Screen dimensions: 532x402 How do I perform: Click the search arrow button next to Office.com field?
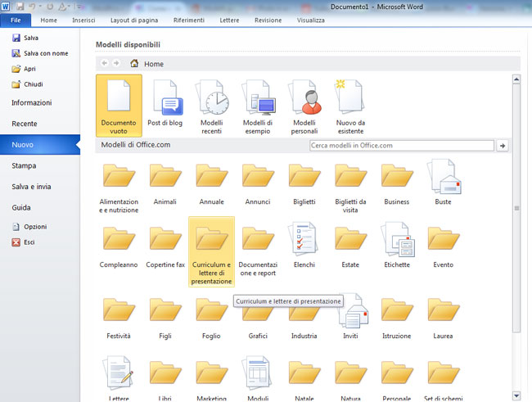(503, 146)
